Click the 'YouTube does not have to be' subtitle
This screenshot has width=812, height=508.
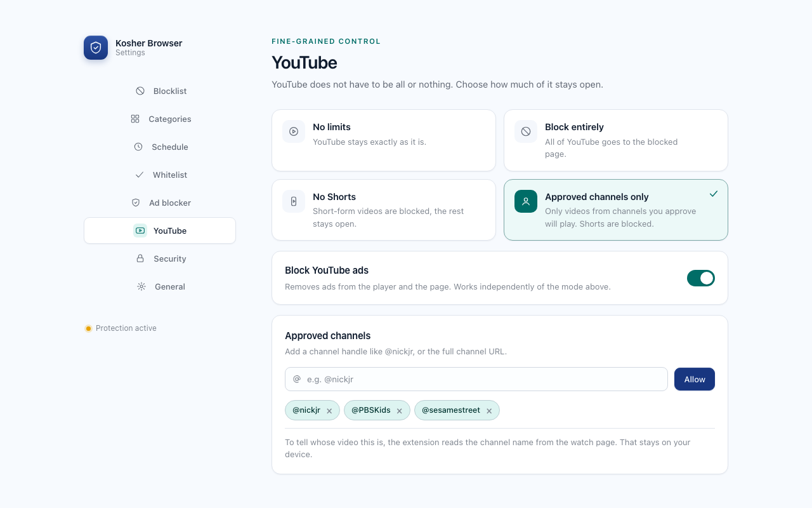[x=437, y=84]
